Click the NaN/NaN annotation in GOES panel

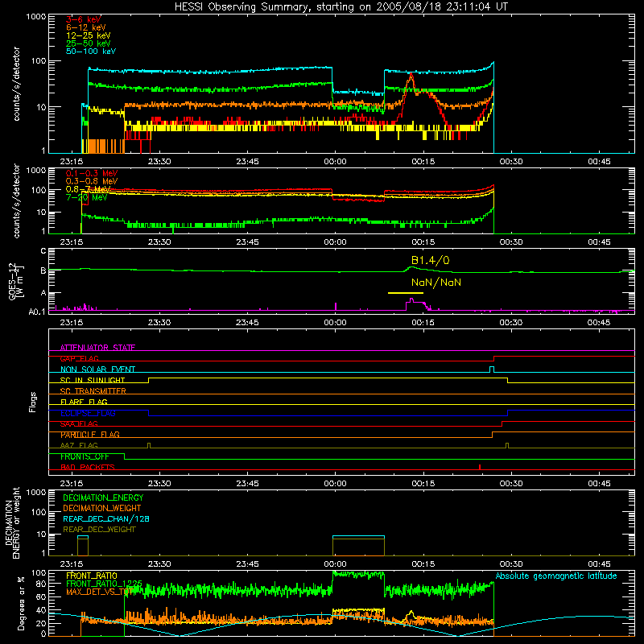[436, 283]
